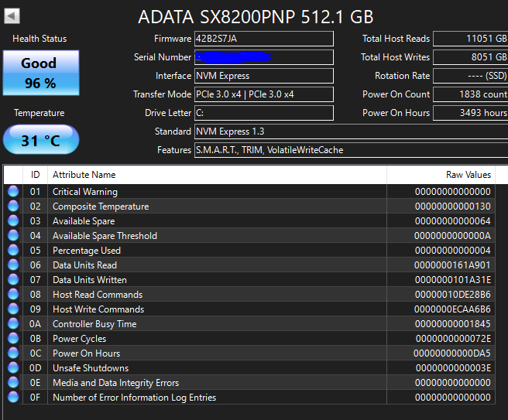This screenshot has width=508, height=420.
Task: Click the Good 96 % health status button
Action: 41,73
